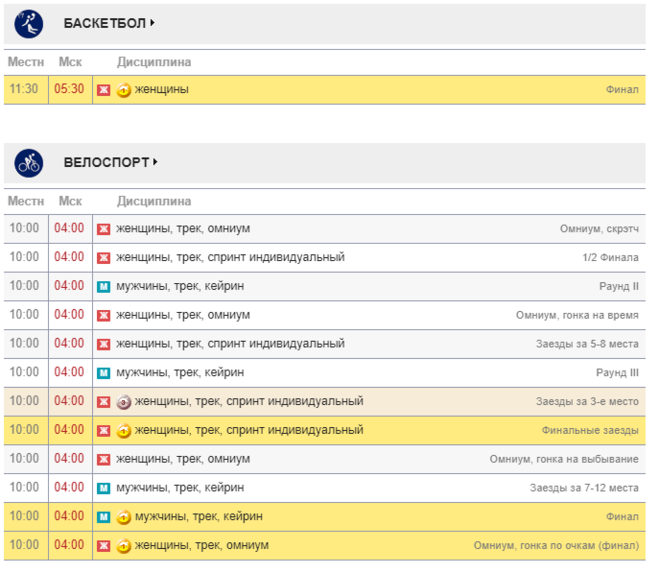This screenshot has height=573, width=659.
Task: Click the men's gender icon in the keirin Раунд III row
Action: pyautogui.click(x=103, y=373)
